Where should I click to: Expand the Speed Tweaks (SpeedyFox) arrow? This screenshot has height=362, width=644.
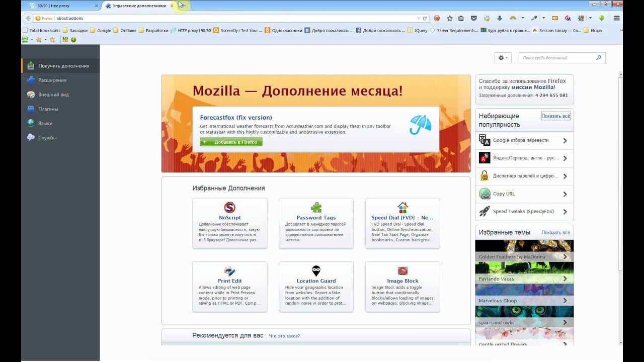click(565, 212)
